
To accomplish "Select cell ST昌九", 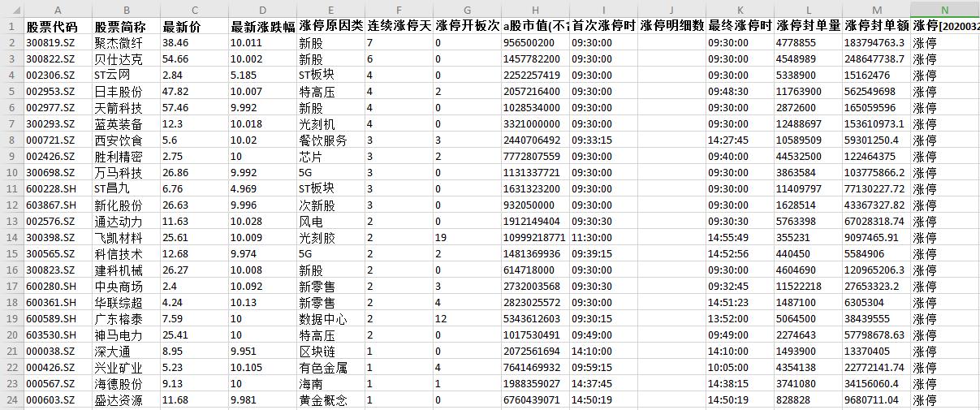I will (x=126, y=188).
